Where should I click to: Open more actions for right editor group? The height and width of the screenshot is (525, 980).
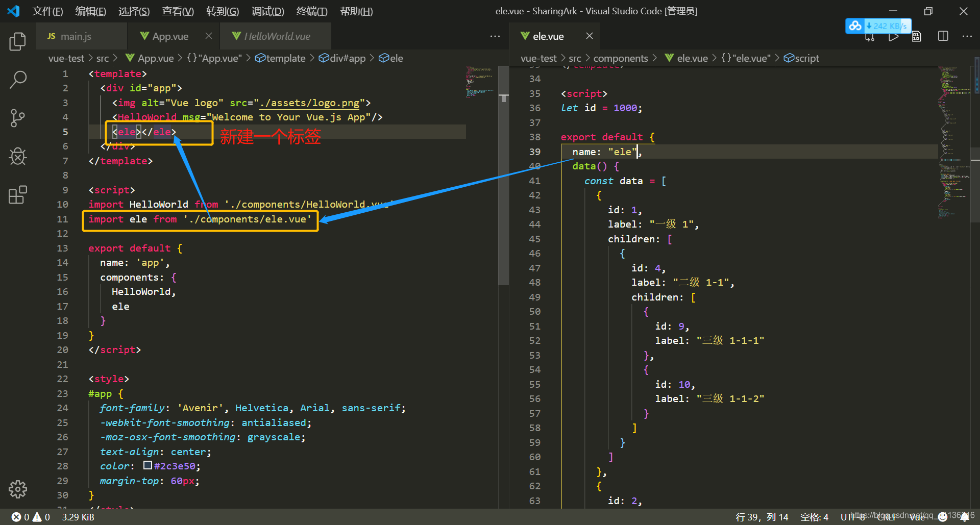pyautogui.click(x=967, y=36)
